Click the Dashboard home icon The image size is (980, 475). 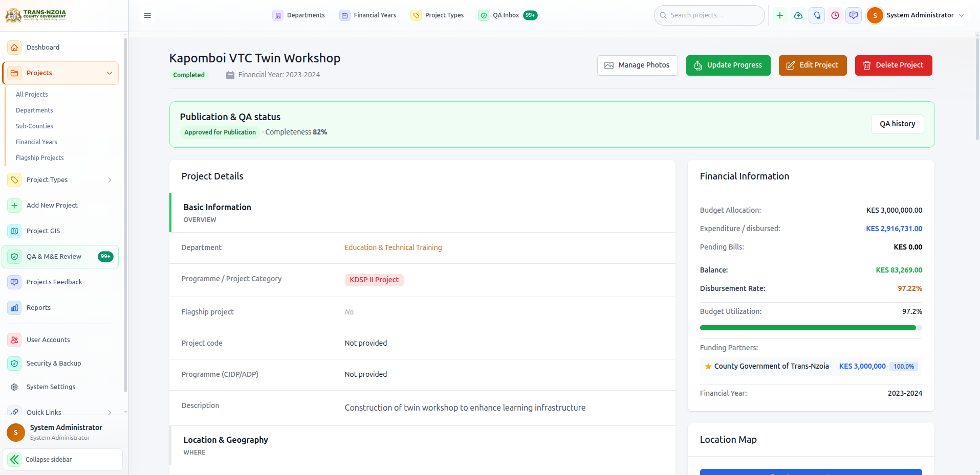pyautogui.click(x=14, y=48)
